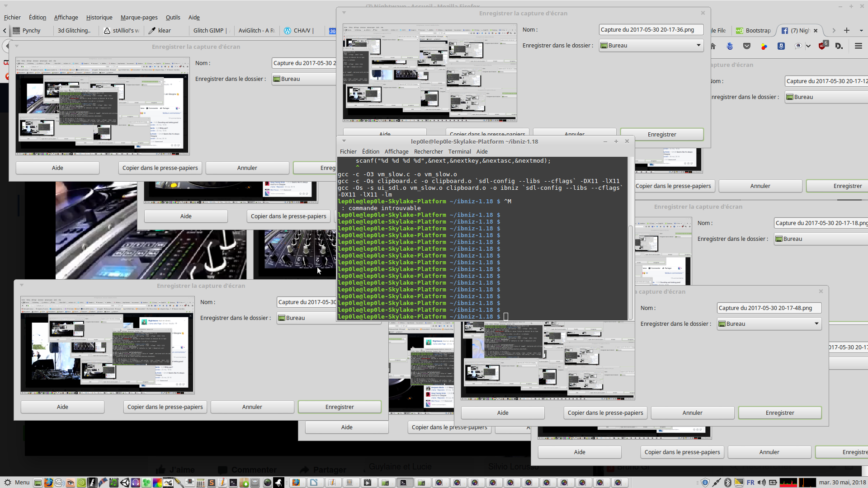Switch the FR keyboard layout indicator
Screen dimensions: 868x488
[750, 483]
